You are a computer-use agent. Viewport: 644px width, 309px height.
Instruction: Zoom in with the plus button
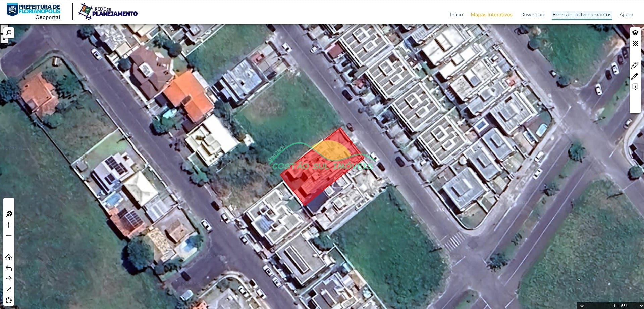point(9,225)
